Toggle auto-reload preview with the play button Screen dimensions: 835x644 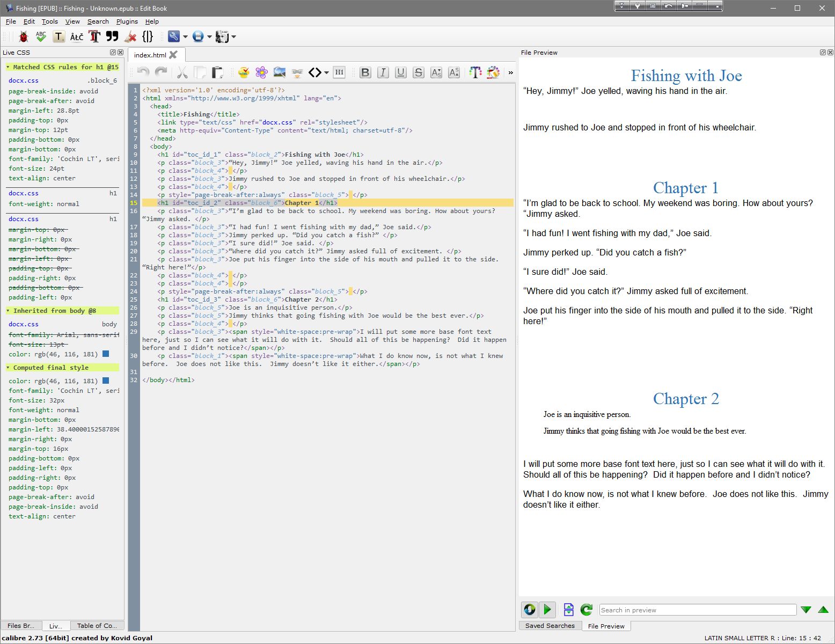(x=547, y=610)
